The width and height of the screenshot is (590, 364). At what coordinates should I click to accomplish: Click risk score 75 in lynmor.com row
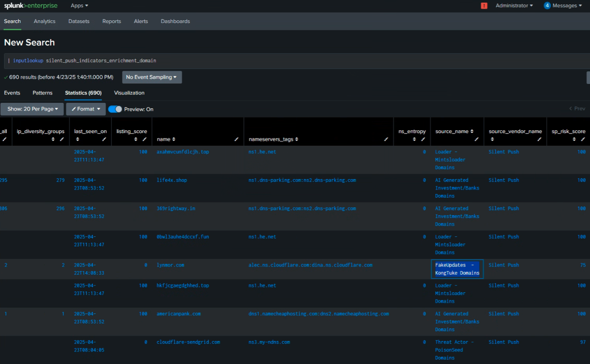tap(583, 265)
